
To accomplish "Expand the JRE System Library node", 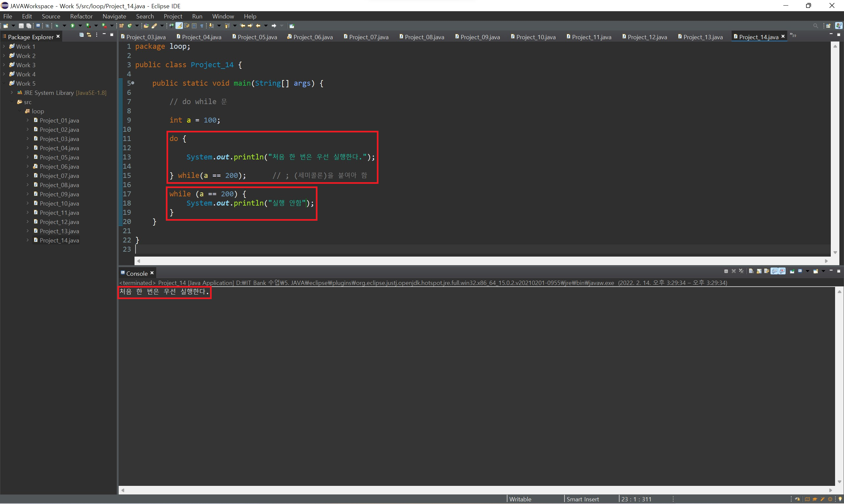I will (x=12, y=93).
